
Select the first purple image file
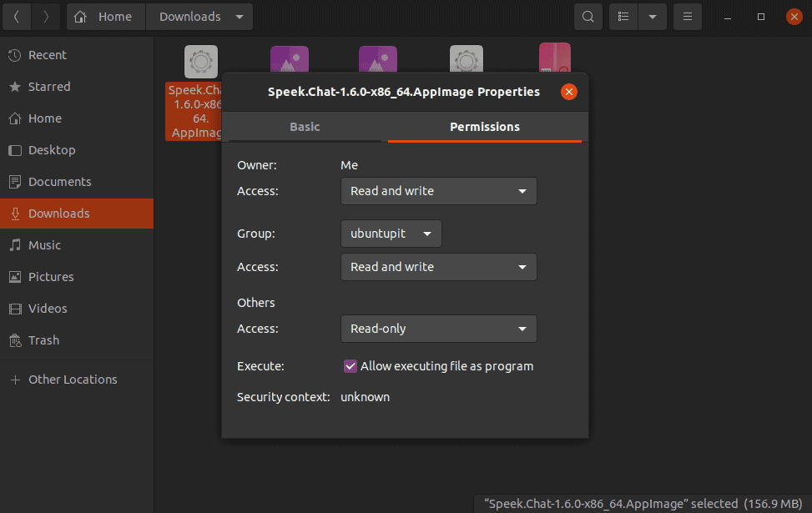click(290, 59)
